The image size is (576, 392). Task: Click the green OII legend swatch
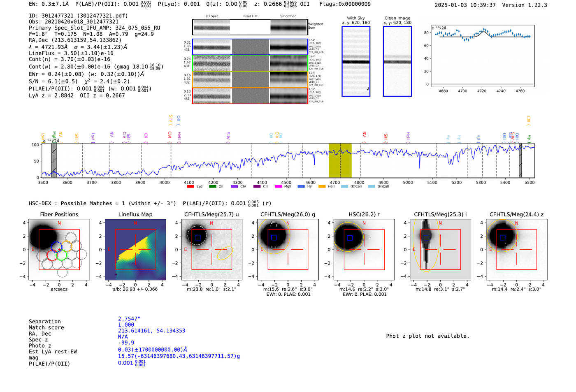(213, 186)
